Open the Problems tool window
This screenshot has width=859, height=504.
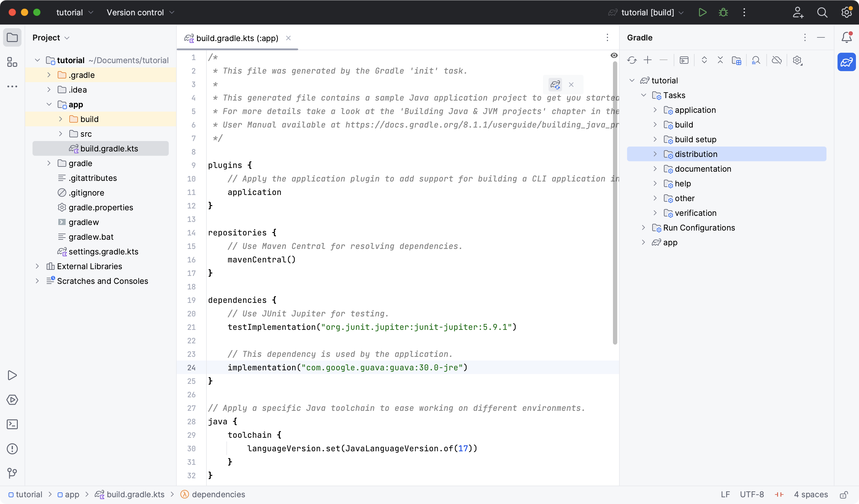pos(12,449)
